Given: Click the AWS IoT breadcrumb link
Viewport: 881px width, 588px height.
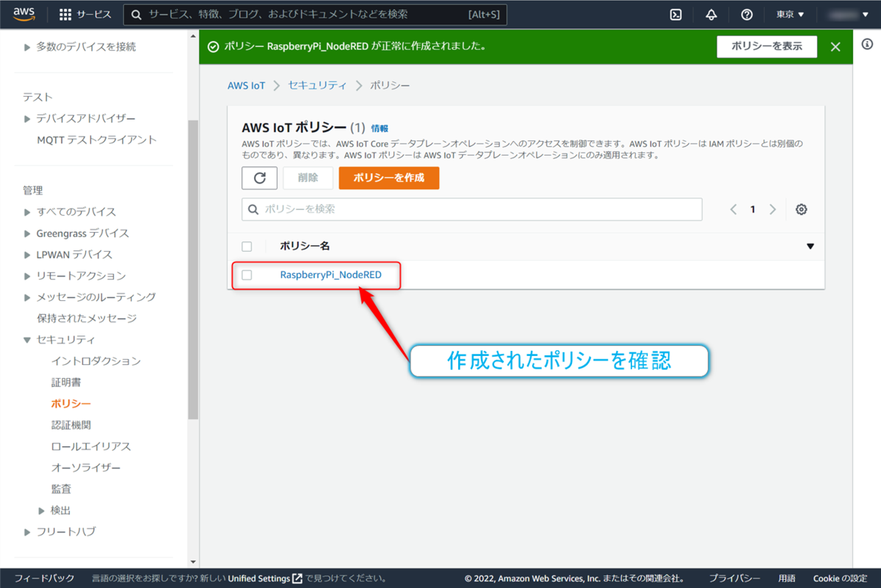Looking at the screenshot, I should (247, 85).
